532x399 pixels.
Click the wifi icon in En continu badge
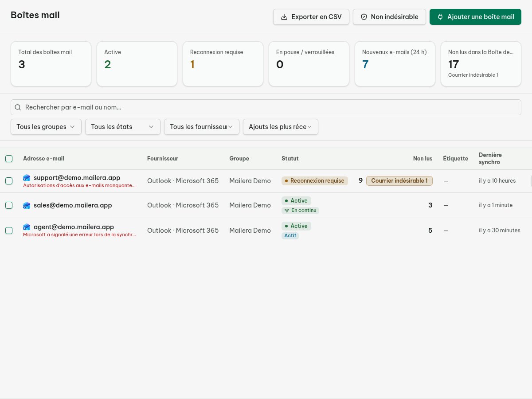tap(287, 210)
